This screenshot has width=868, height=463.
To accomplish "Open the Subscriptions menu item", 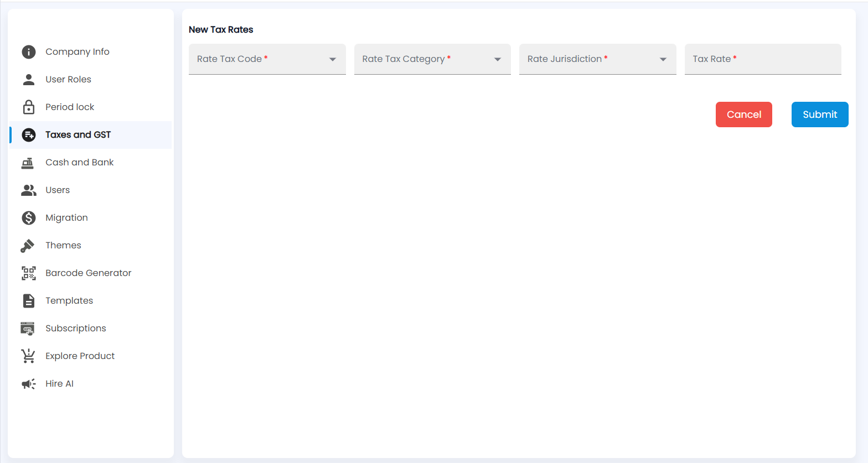I will click(x=91, y=329).
